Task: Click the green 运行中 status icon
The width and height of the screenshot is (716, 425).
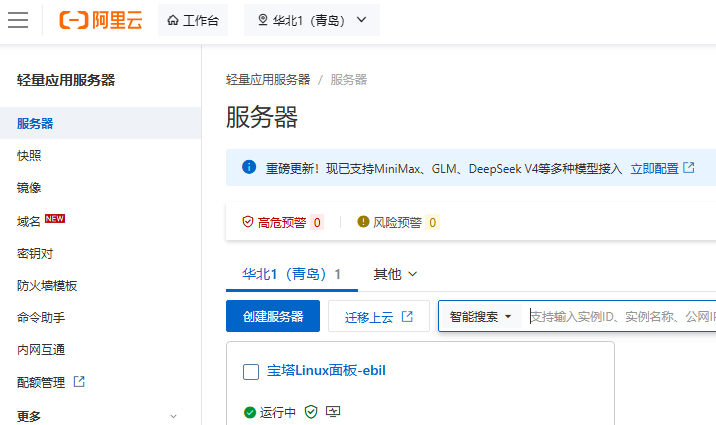Action: pos(250,413)
